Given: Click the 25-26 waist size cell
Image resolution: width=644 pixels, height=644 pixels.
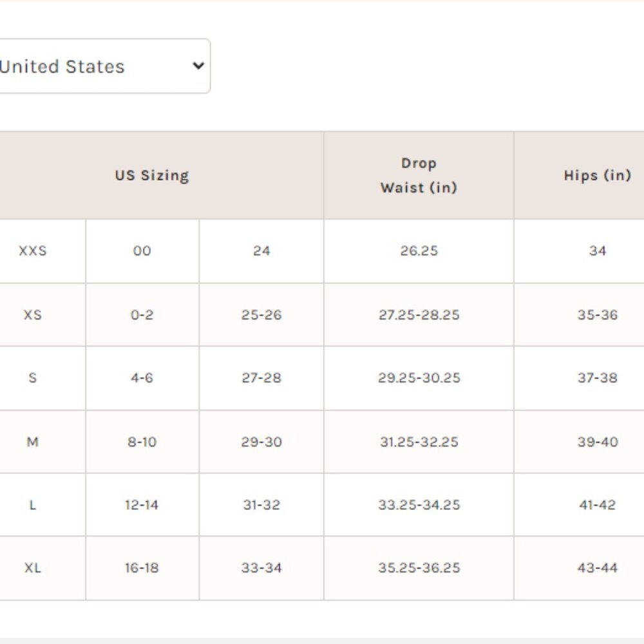Looking at the screenshot, I should point(261,315).
